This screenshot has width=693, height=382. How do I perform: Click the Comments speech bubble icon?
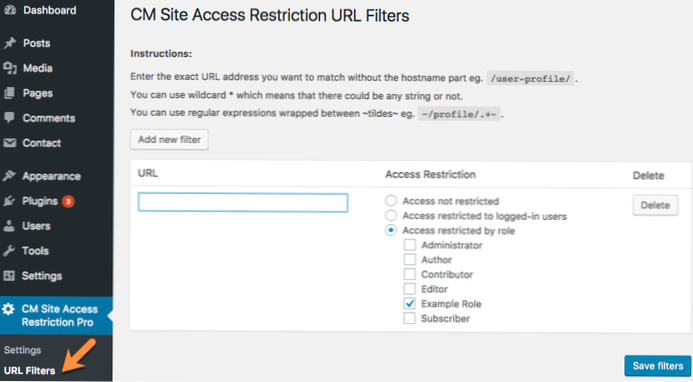point(9,118)
